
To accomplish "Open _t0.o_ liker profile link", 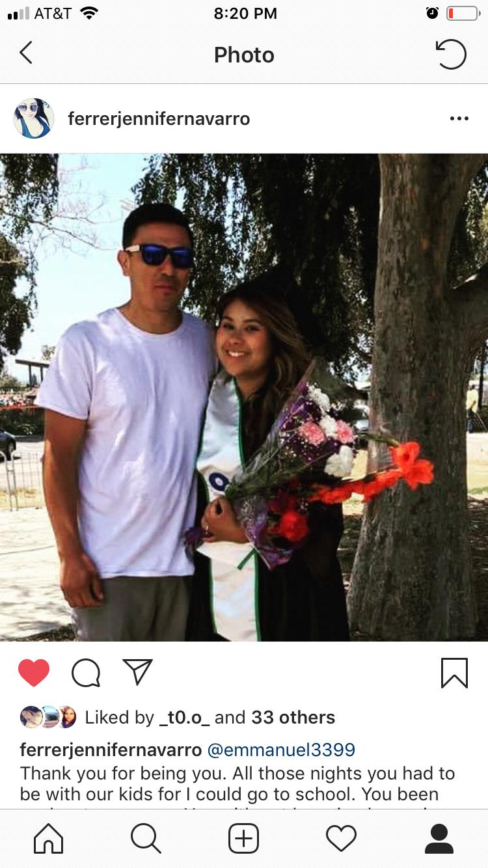I will pyautogui.click(x=184, y=717).
